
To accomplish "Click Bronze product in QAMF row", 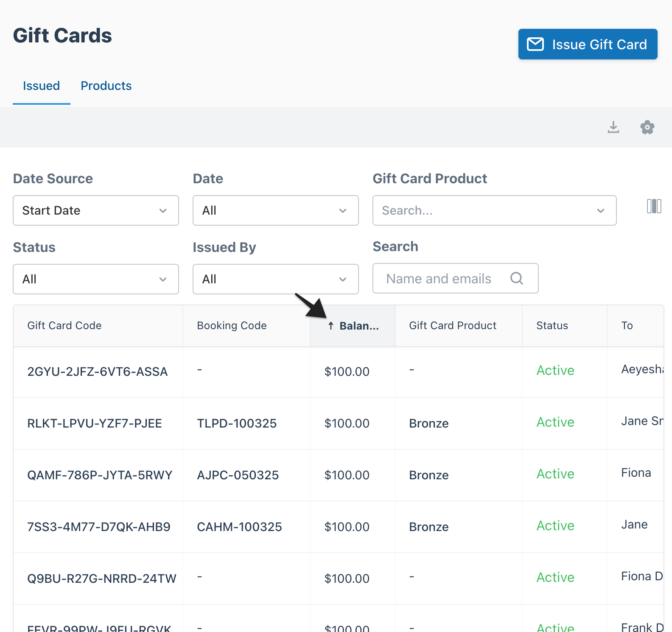I will 429,475.
